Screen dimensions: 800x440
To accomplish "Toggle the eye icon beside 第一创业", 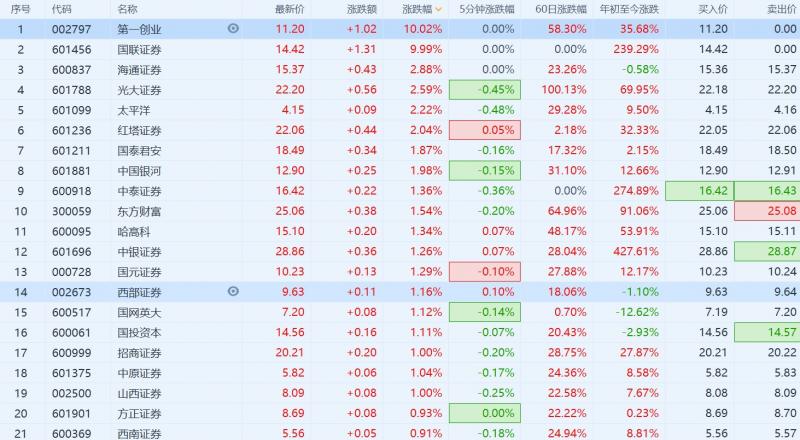I will point(233,29).
